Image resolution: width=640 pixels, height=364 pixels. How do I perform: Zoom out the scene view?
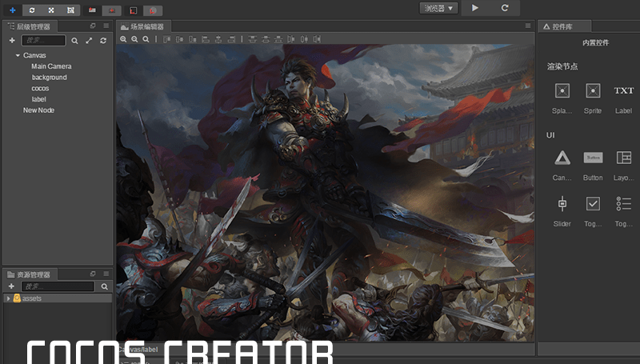(134, 39)
